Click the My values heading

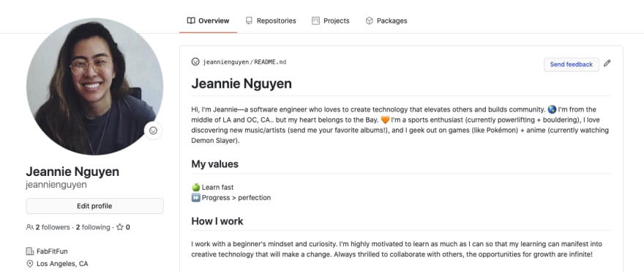point(215,164)
